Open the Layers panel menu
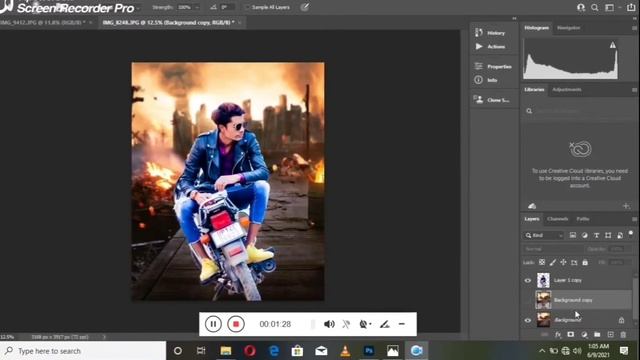This screenshot has height=360, width=640. pos(634,219)
